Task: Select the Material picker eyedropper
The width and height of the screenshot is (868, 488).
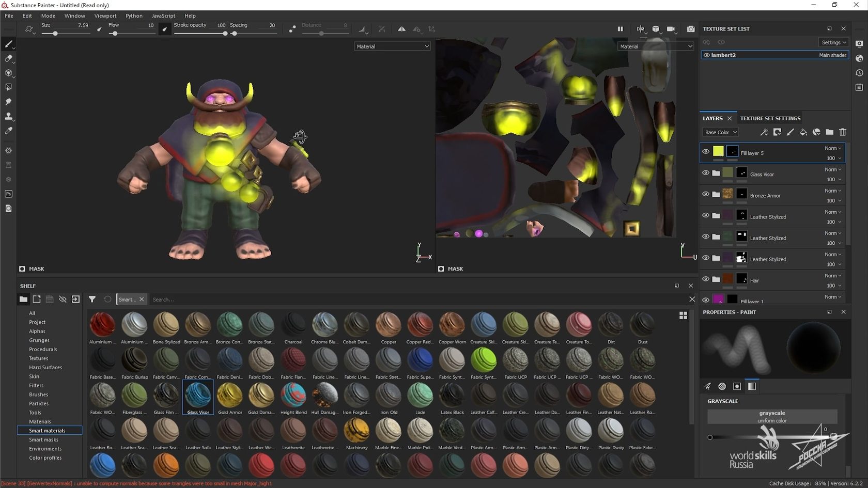Action: [x=8, y=131]
